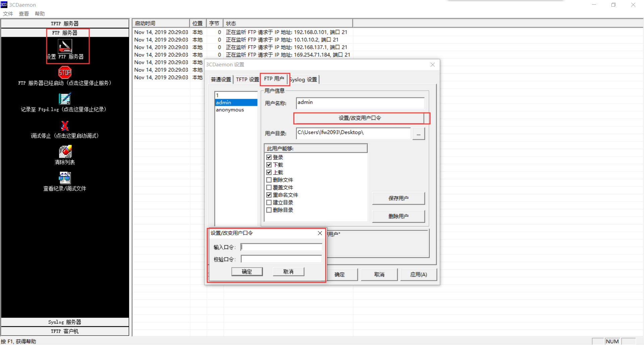
Task: Click '记录至 Ftpd.log' stop logging text
Action: tap(64, 110)
